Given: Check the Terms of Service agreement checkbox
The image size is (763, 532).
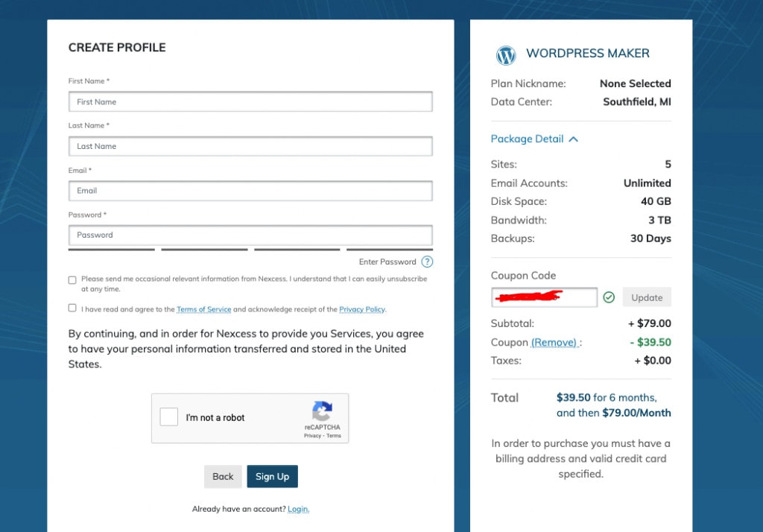Looking at the screenshot, I should [72, 308].
